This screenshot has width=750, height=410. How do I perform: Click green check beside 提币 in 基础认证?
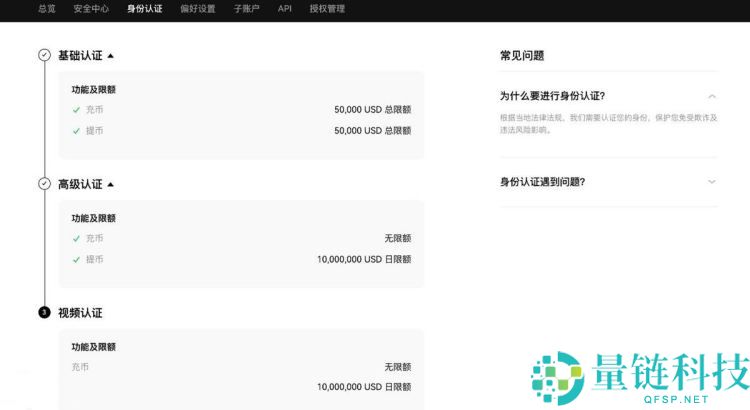(76, 131)
